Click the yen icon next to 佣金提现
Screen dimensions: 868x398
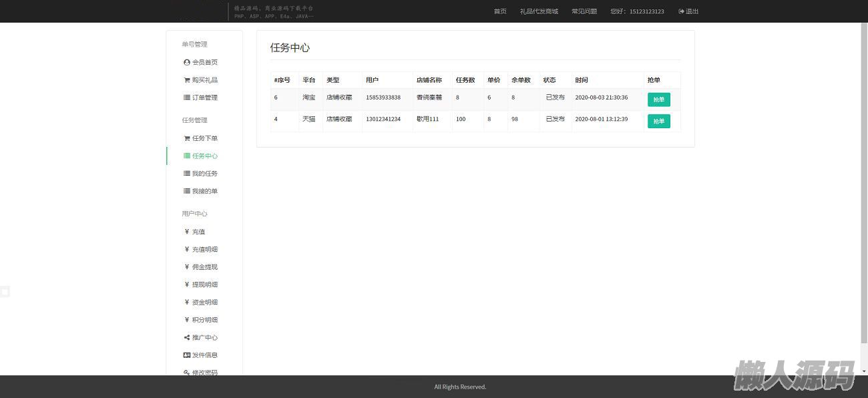point(187,267)
